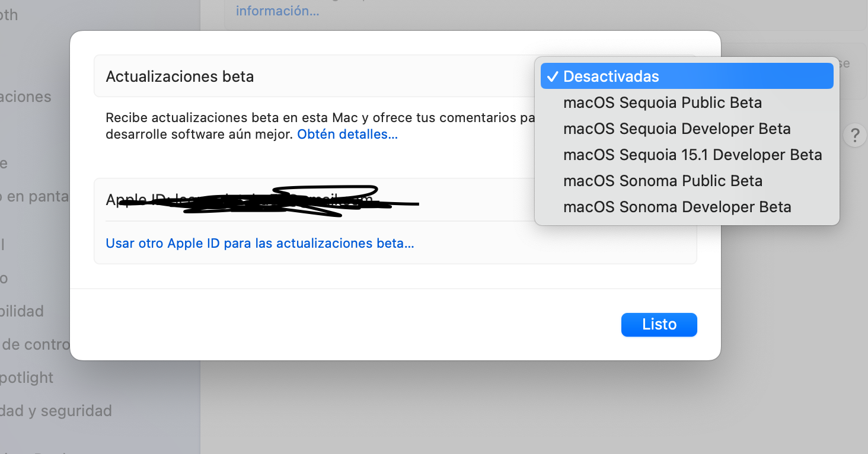Screen dimensions: 868x454
Task: Click the 'en panta' sidebar entry
Action: (34, 196)
